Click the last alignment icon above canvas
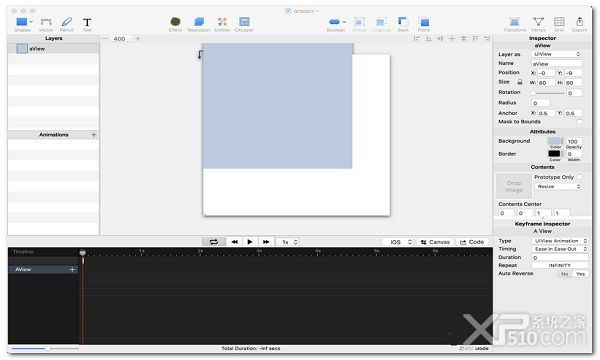The height and width of the screenshot is (360, 600). [487, 38]
